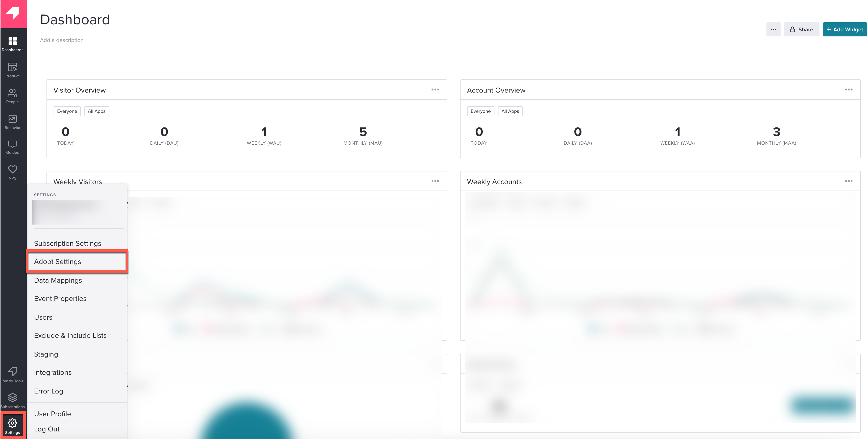868x439 pixels.
Task: Open the Guides sidebar section
Action: click(x=12, y=147)
